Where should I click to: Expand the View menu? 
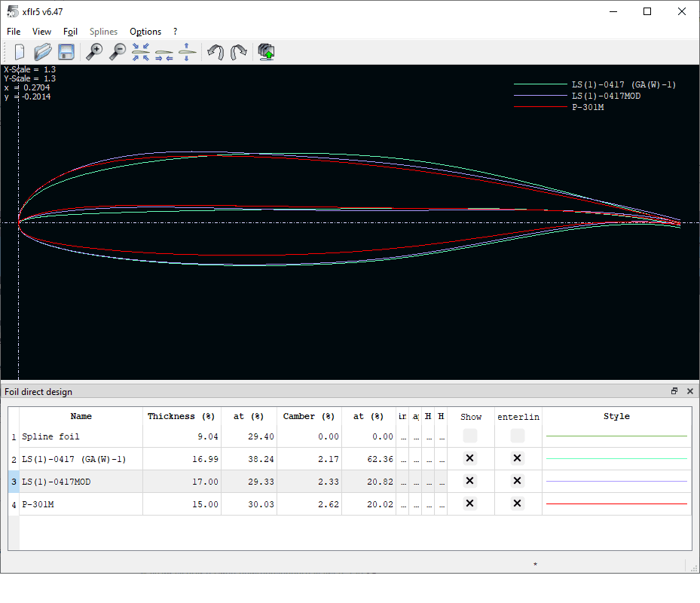click(42, 32)
